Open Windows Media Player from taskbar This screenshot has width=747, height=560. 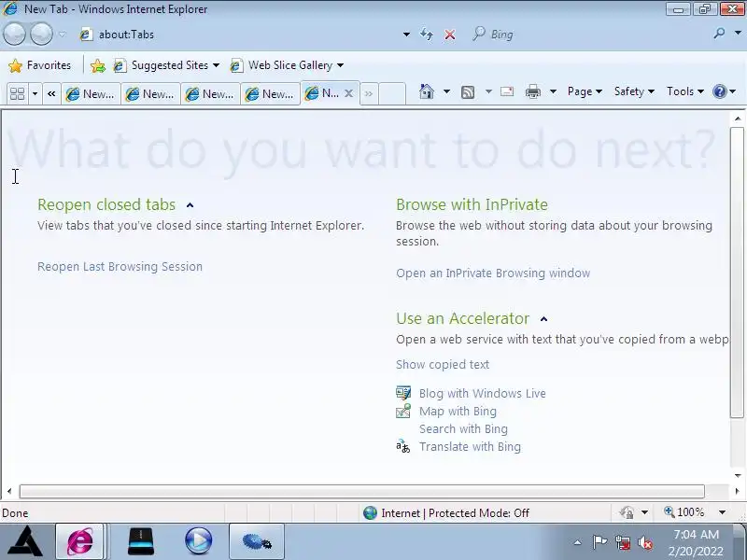click(x=198, y=541)
